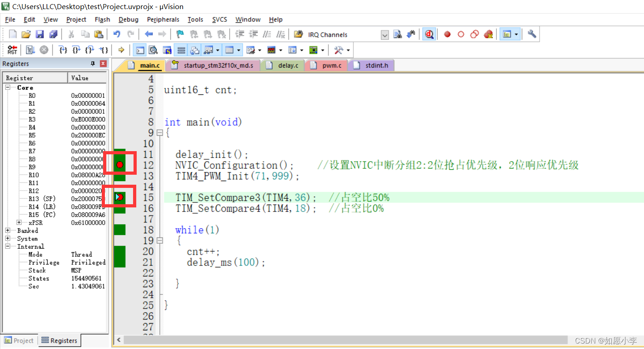The height and width of the screenshot is (349, 644).
Task: Click the IRQ Channels search field
Action: [x=343, y=34]
